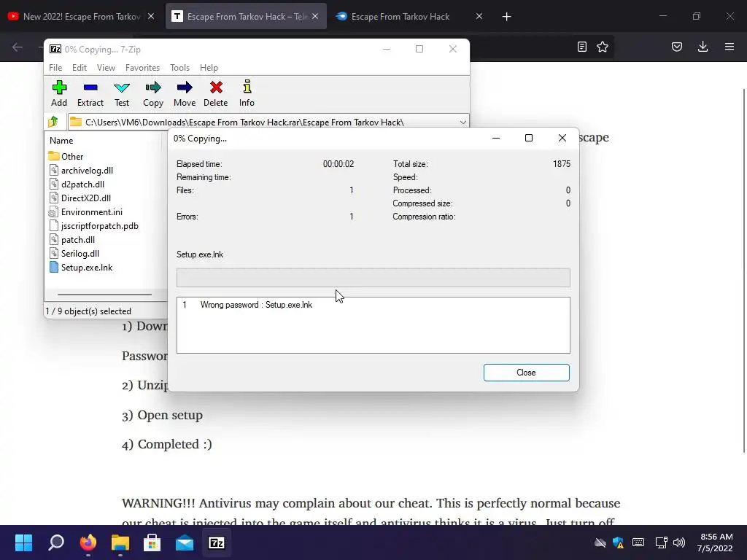Click the Extract toolbar icon
The height and width of the screenshot is (560, 747).
pyautogui.click(x=90, y=93)
